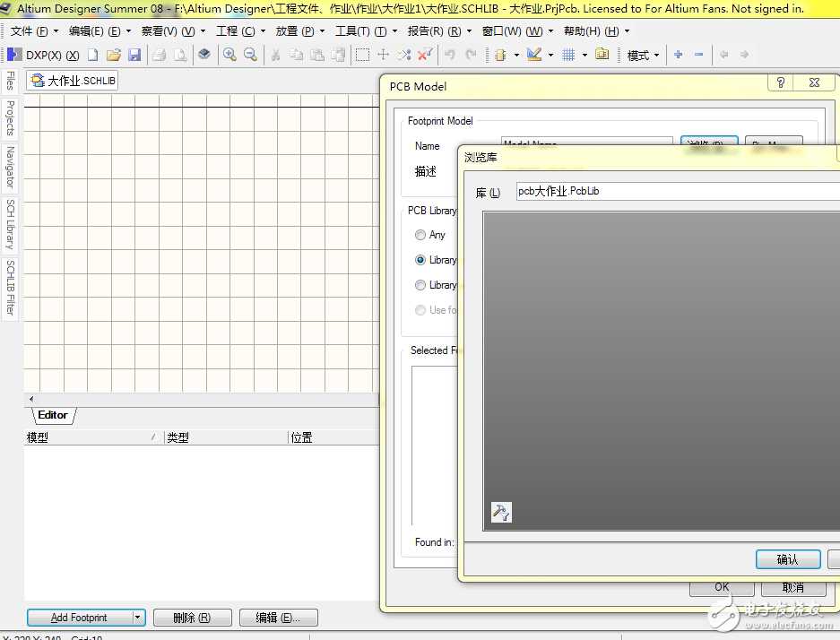Open the SCHLIB Filter side panel tab
The width and height of the screenshot is (840, 640).
(10, 288)
